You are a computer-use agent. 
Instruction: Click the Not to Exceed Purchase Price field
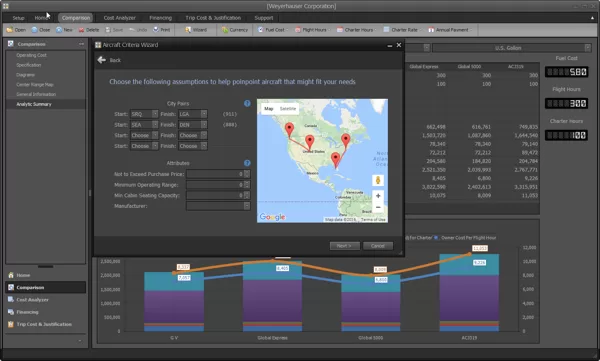coord(215,174)
